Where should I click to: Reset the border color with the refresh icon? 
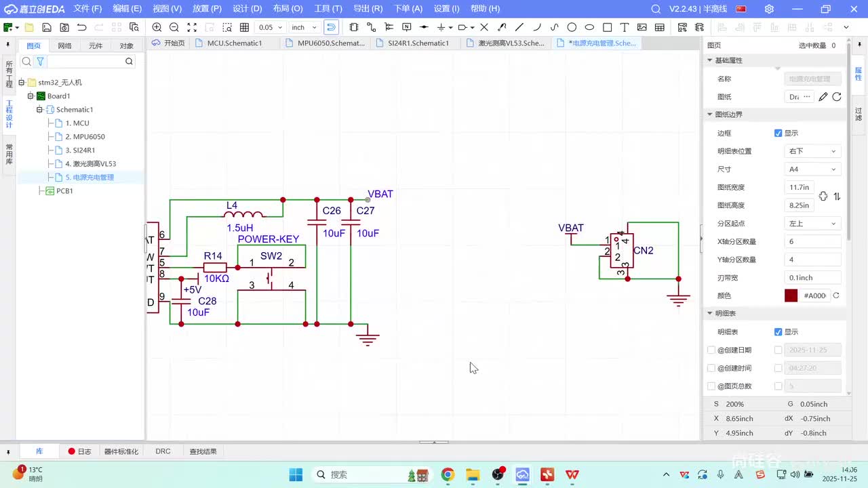pyautogui.click(x=836, y=296)
